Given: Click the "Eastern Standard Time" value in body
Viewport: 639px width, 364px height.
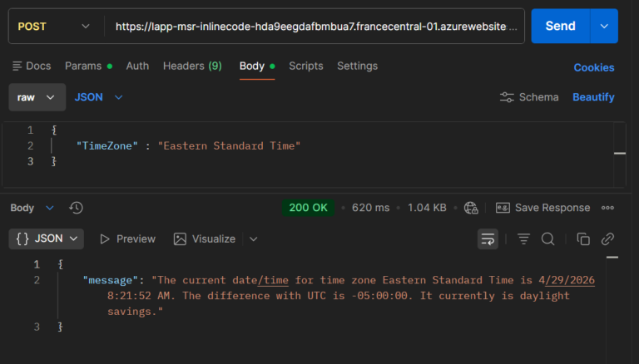Looking at the screenshot, I should [229, 145].
